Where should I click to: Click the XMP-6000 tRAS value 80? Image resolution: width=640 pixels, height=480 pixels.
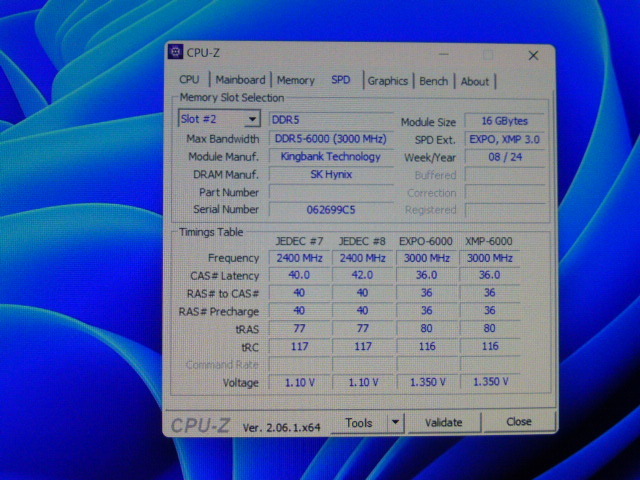click(489, 328)
